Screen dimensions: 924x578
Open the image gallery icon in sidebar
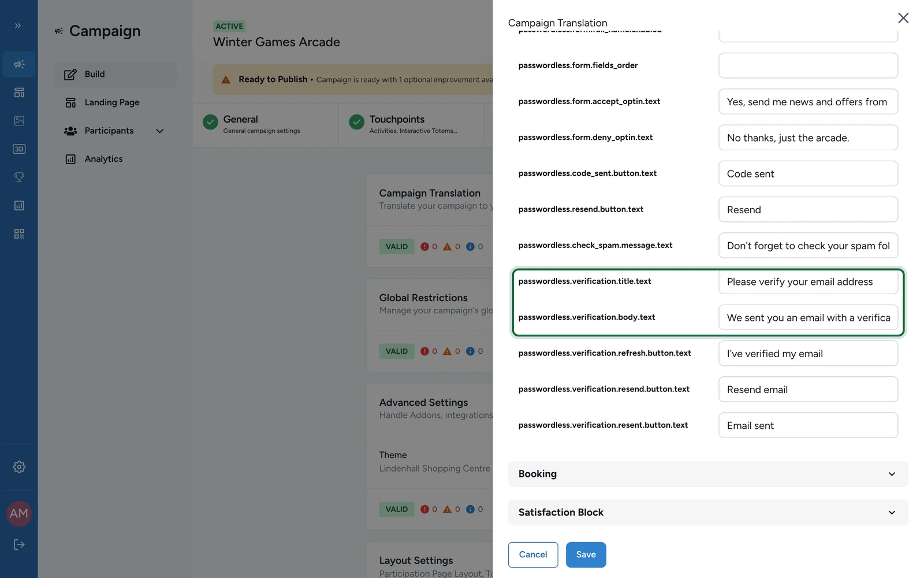19,121
